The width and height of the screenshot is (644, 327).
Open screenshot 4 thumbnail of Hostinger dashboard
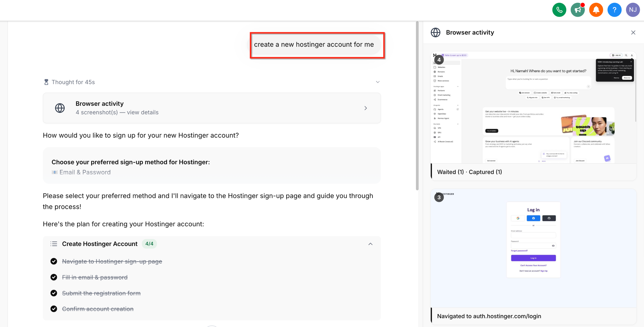[533, 107]
